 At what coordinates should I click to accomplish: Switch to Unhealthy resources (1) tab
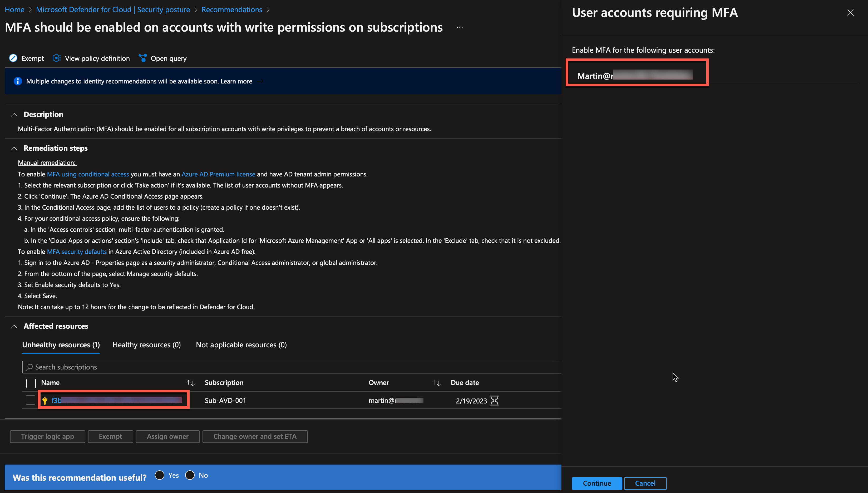[61, 345]
